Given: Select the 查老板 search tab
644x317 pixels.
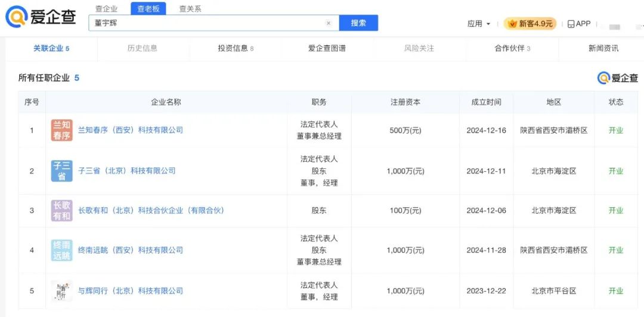Looking at the screenshot, I should (148, 8).
